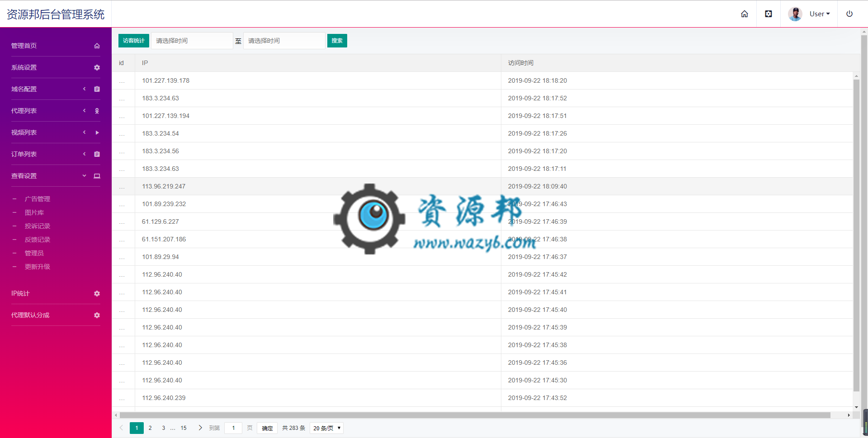Expand the 订单列表 submenu chevron
The height and width of the screenshot is (438, 868).
(84, 154)
